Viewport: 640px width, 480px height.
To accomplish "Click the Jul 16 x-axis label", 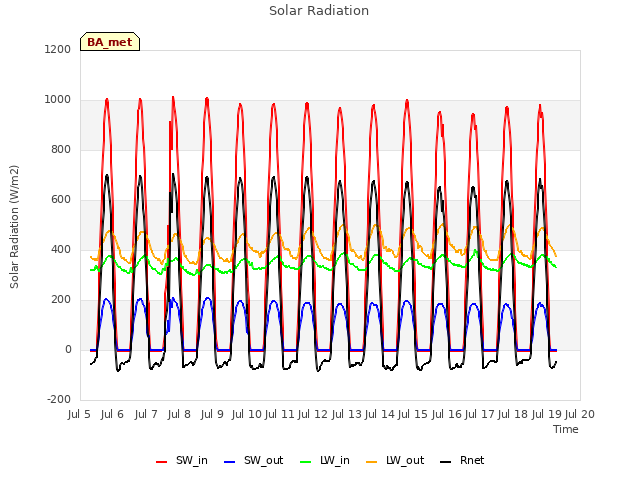I will coord(447,414).
